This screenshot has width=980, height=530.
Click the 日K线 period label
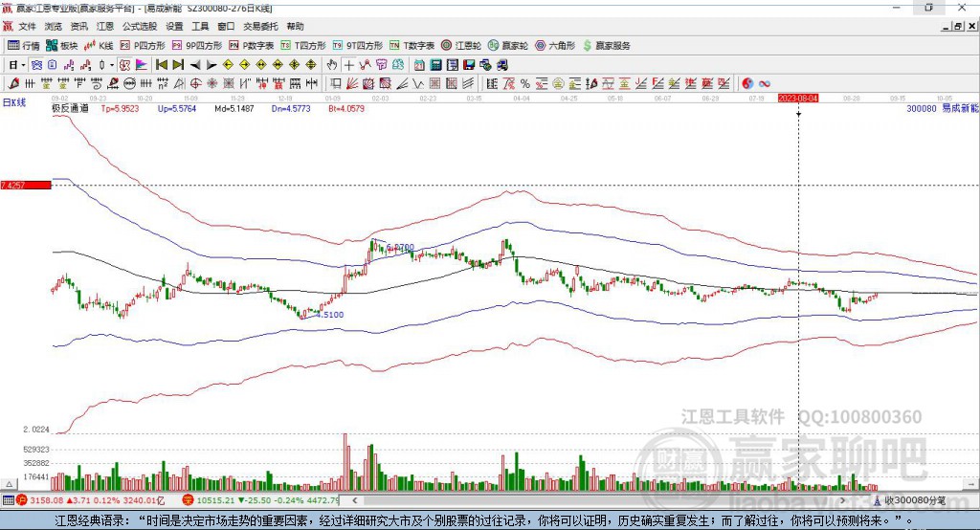14,102
